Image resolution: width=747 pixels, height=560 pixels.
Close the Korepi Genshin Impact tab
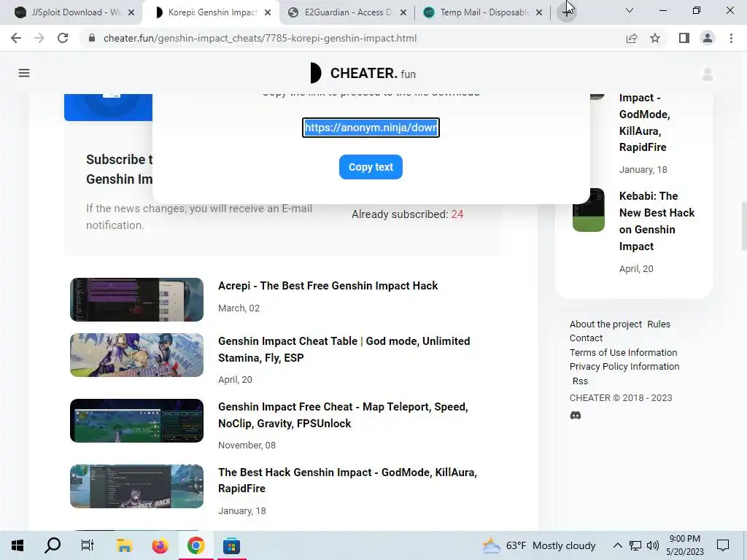(x=268, y=12)
